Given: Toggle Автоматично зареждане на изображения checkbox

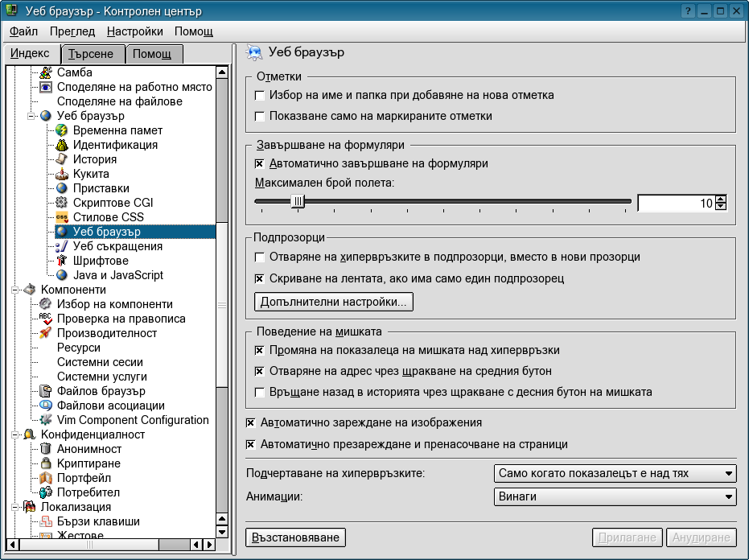Looking at the screenshot, I should tap(251, 422).
